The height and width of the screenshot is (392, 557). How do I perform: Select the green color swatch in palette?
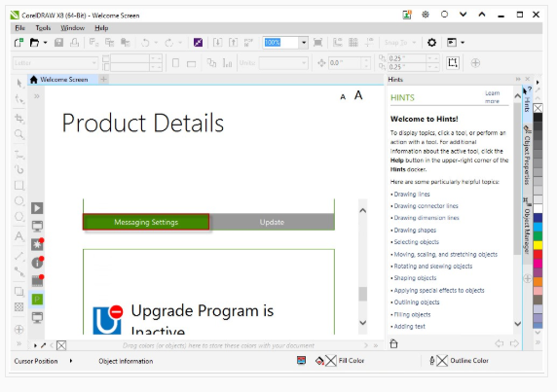click(538, 236)
